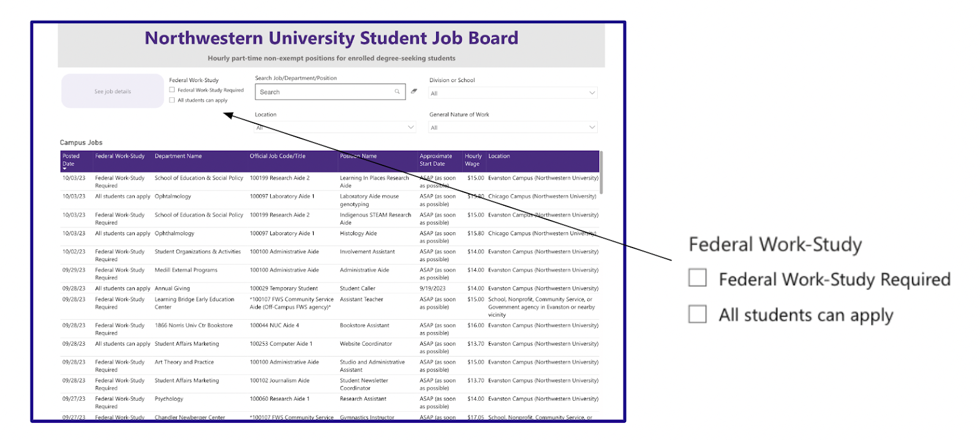The height and width of the screenshot is (440, 980).
Task: Tick the small All students can apply checkbox
Action: pos(172,100)
